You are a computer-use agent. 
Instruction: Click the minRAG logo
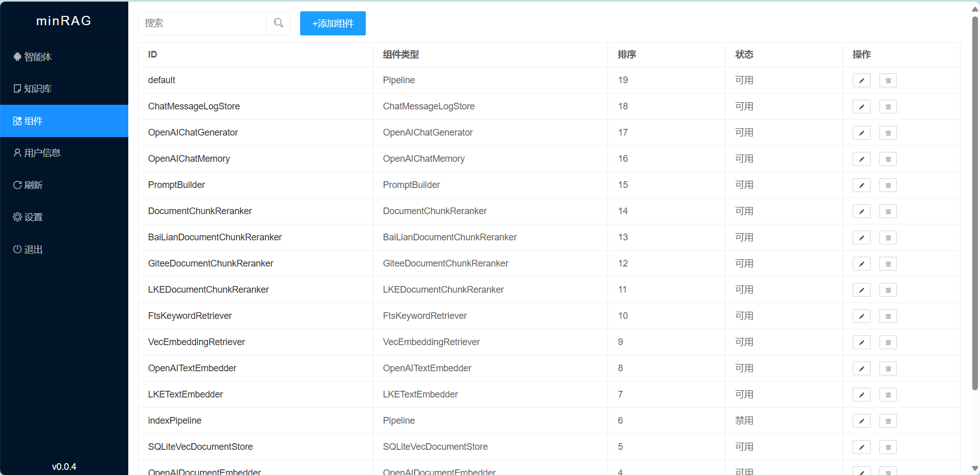[64, 21]
